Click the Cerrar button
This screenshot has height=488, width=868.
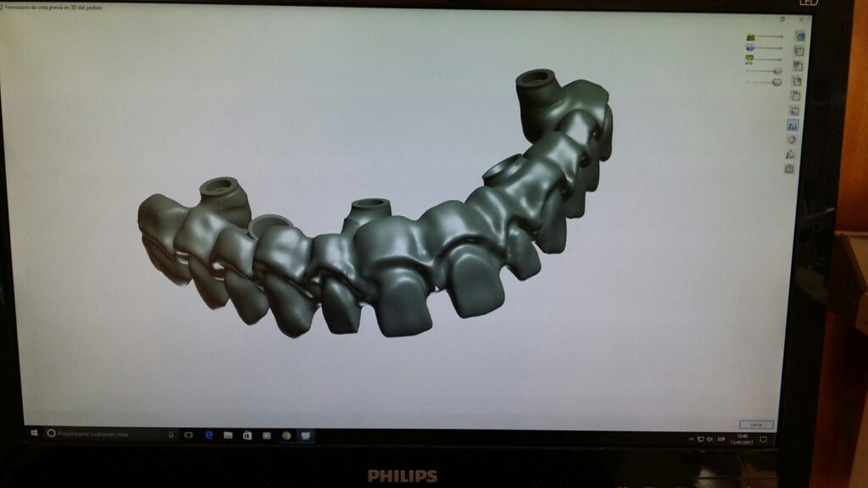click(x=756, y=424)
